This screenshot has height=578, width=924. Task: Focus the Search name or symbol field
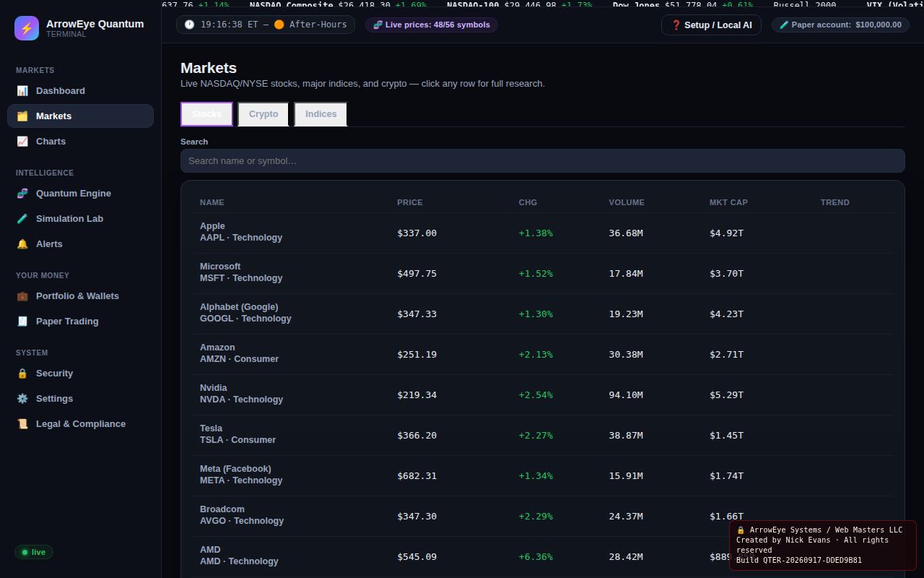coord(542,161)
